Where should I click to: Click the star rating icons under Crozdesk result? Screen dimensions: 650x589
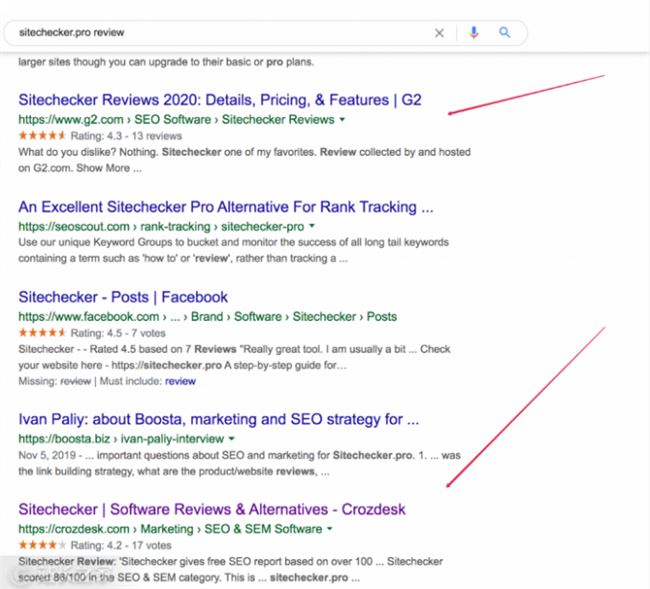(42, 545)
